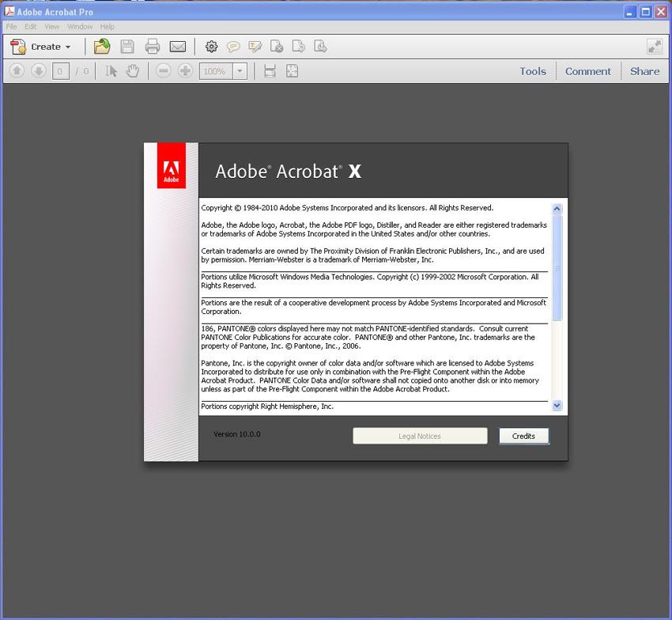Viewport: 672px width, 620px height.
Task: Open the Help menu
Action: click(107, 27)
